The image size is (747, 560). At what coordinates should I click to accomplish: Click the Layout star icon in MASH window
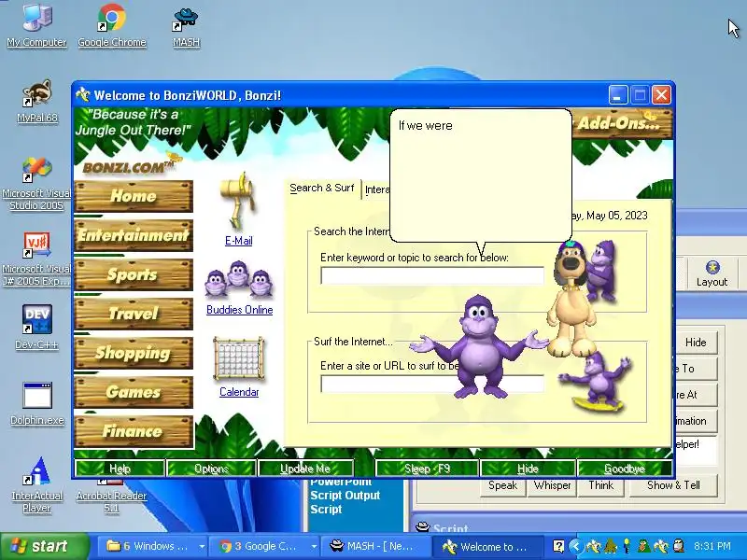pos(712,268)
